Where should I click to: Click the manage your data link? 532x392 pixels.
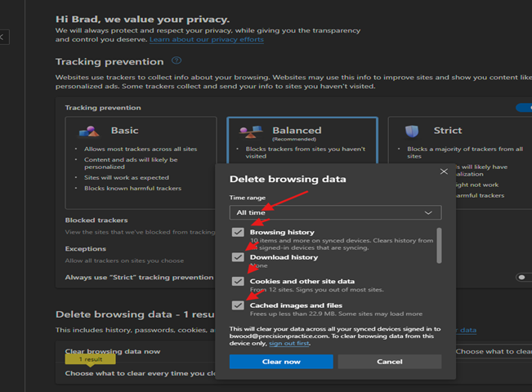coord(468,330)
